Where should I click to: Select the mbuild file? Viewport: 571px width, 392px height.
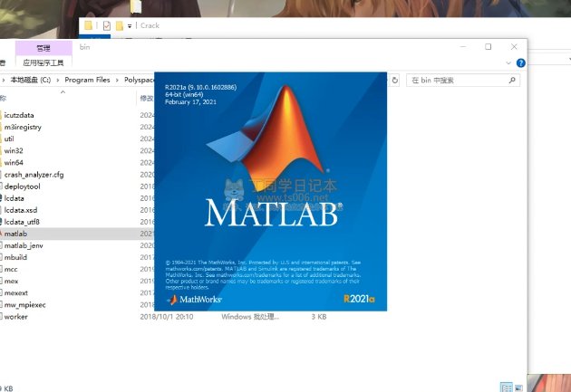pos(15,257)
